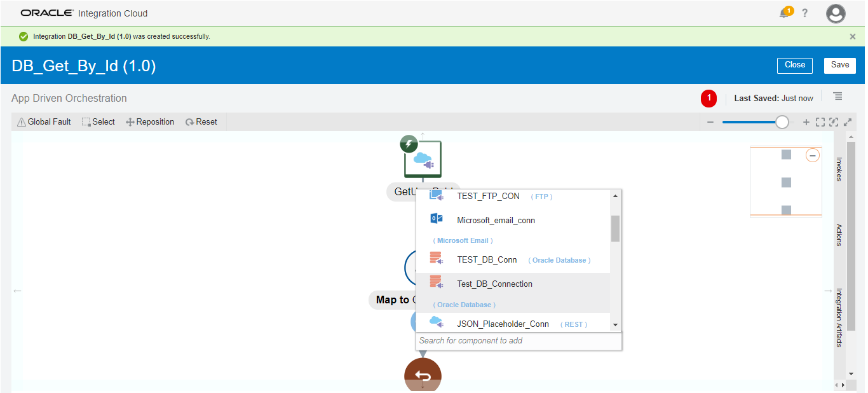This screenshot has height=393, width=868.
Task: Select the REST trigger node on the canvas
Action: point(423,159)
